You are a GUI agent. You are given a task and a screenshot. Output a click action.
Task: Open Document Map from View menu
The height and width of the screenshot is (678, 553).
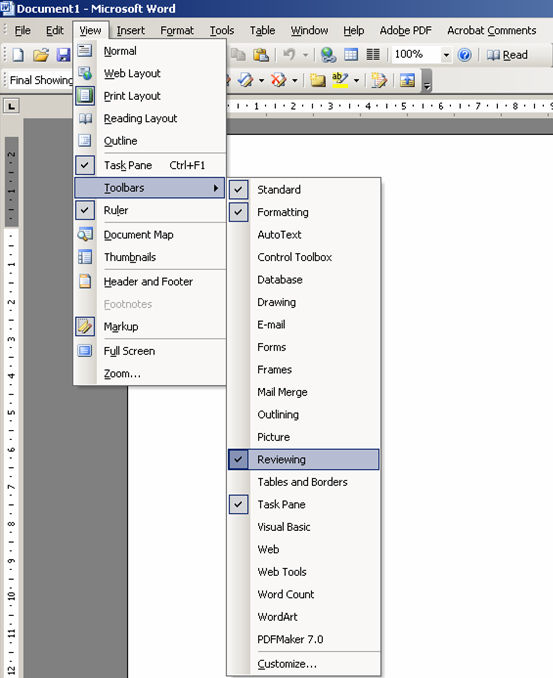click(x=150, y=235)
